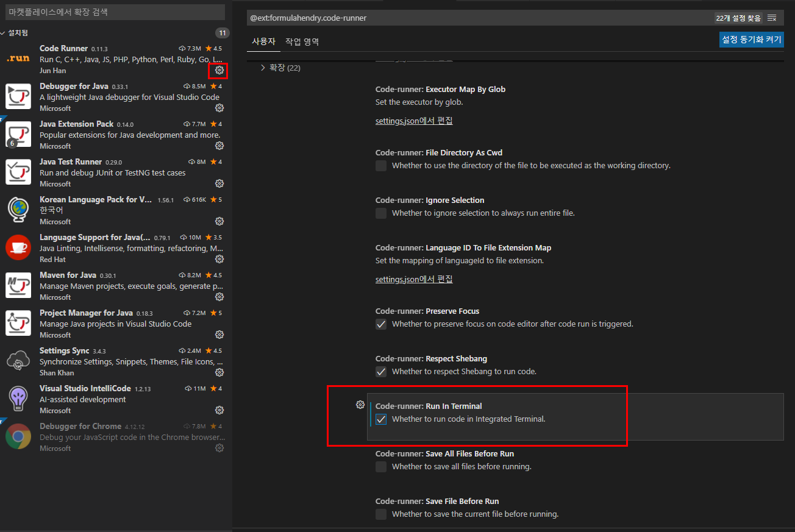The height and width of the screenshot is (532, 795).
Task: Click the Korean Language Pack globe icon
Action: point(18,210)
